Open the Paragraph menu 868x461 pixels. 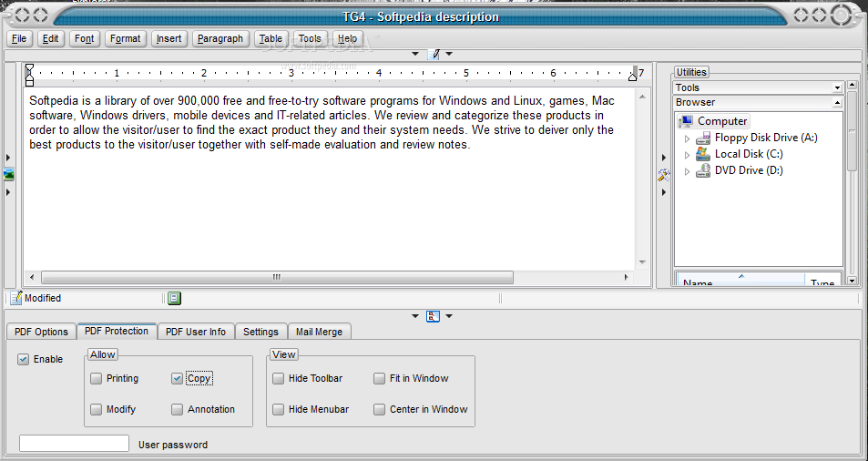[220, 39]
